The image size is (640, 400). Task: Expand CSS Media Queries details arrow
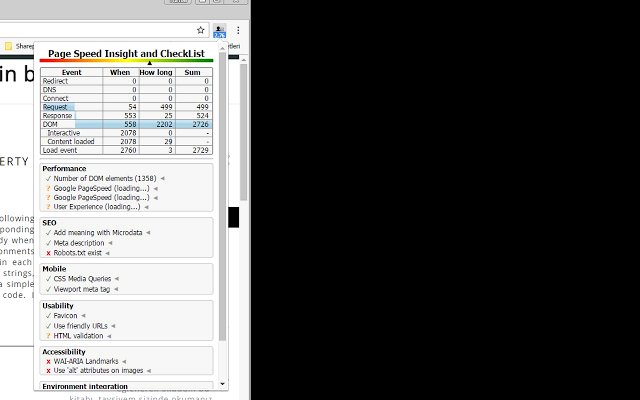[x=117, y=279]
